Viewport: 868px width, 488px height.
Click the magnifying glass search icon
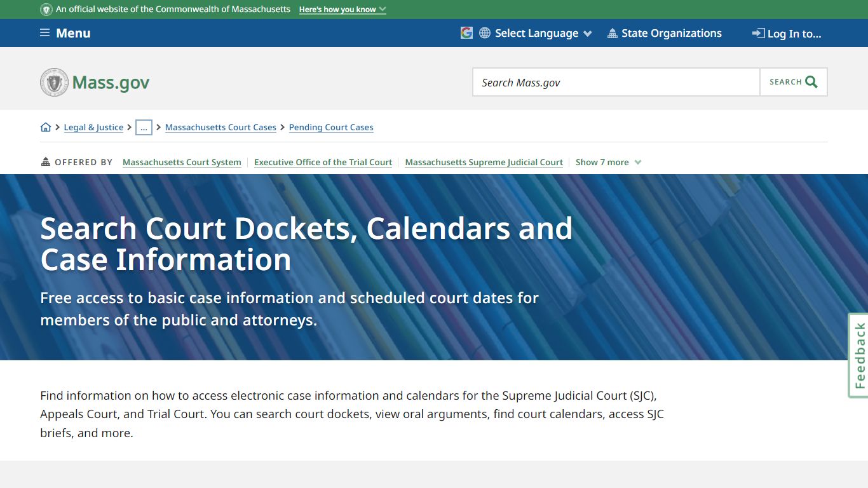click(811, 81)
